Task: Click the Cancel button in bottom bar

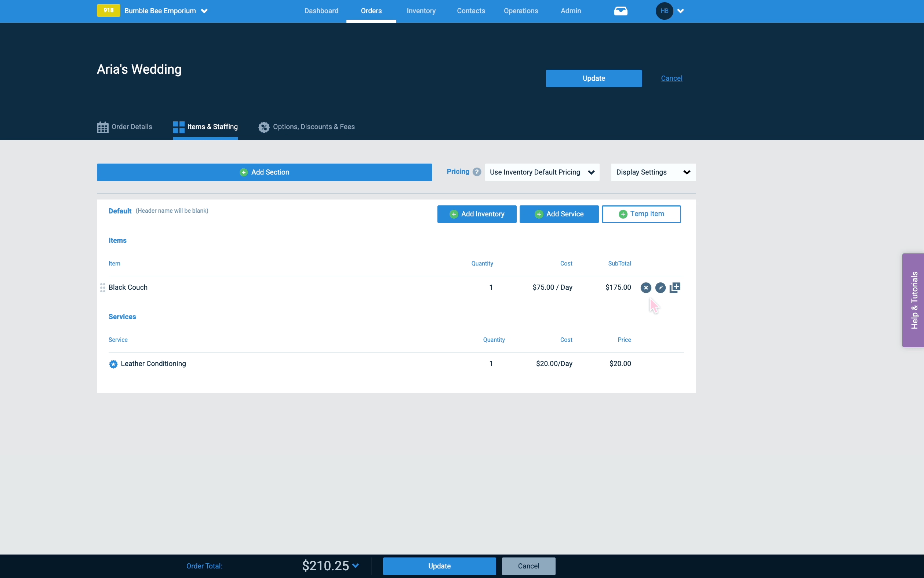Action: tap(528, 566)
